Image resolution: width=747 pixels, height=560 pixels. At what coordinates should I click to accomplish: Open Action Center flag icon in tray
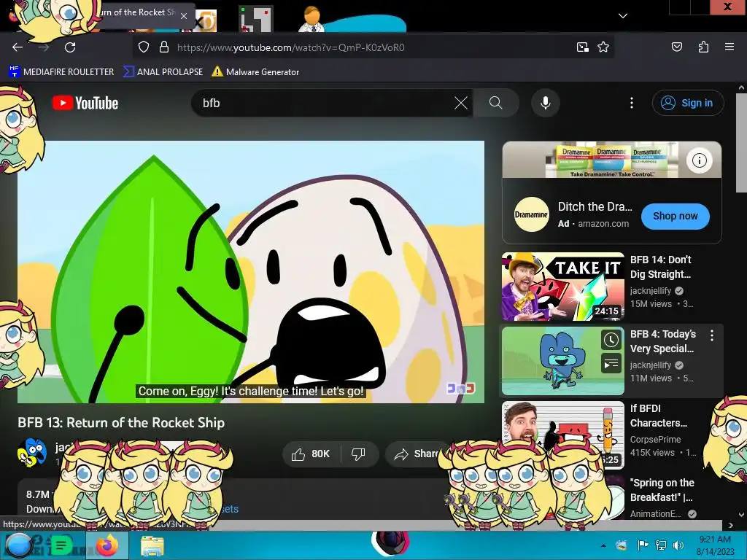pos(643,545)
